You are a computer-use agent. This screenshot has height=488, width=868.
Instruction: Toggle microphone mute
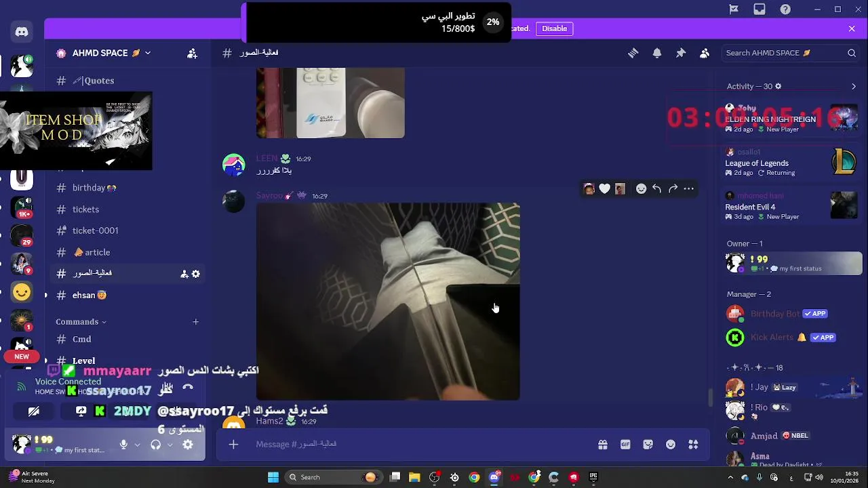pos(123,445)
